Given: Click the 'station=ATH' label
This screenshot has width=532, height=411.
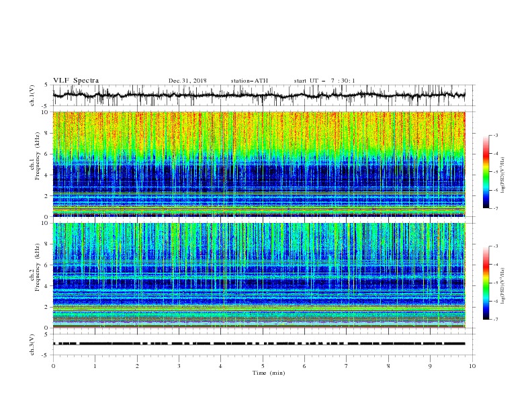Looking at the screenshot, I should pyautogui.click(x=249, y=81).
